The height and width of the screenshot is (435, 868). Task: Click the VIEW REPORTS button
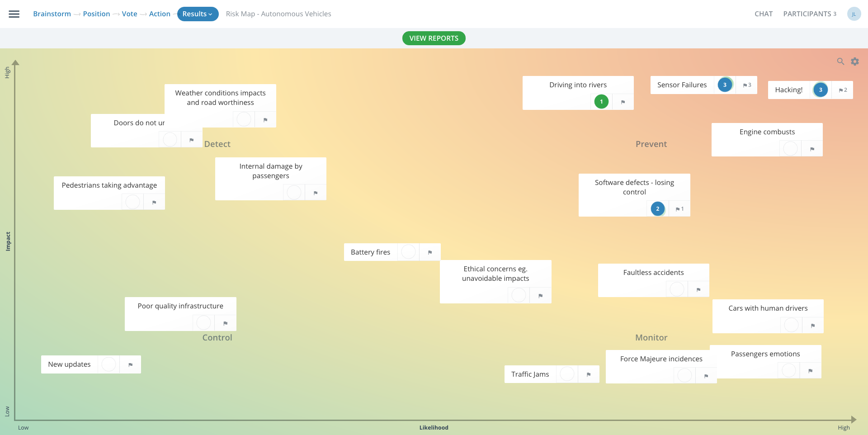click(x=434, y=38)
